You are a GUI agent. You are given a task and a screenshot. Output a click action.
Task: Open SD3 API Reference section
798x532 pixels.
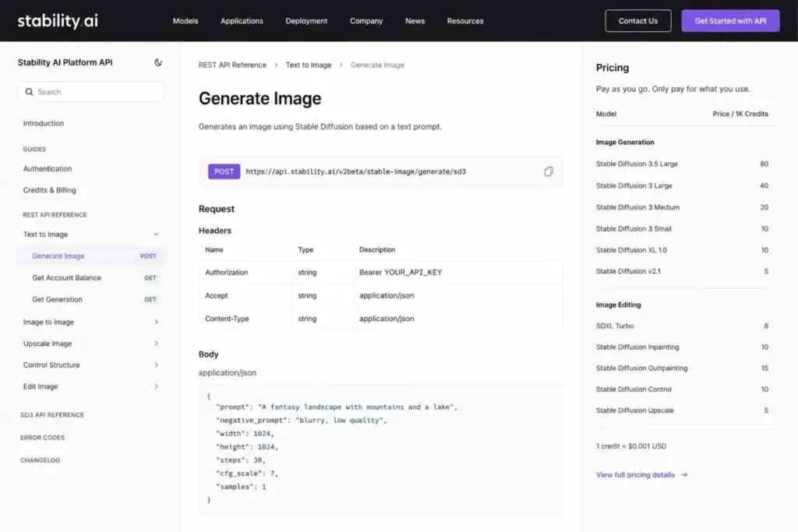pyautogui.click(x=52, y=415)
